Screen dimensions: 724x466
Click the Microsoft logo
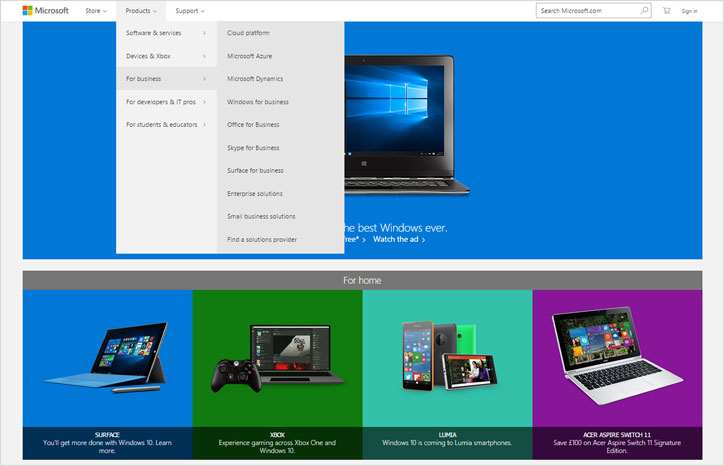tap(45, 10)
